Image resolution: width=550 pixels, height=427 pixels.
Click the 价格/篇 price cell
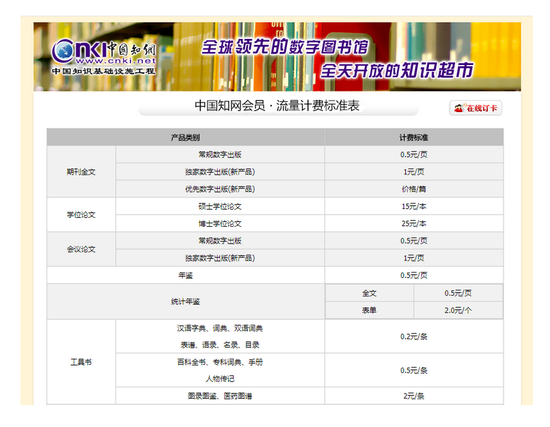click(414, 189)
